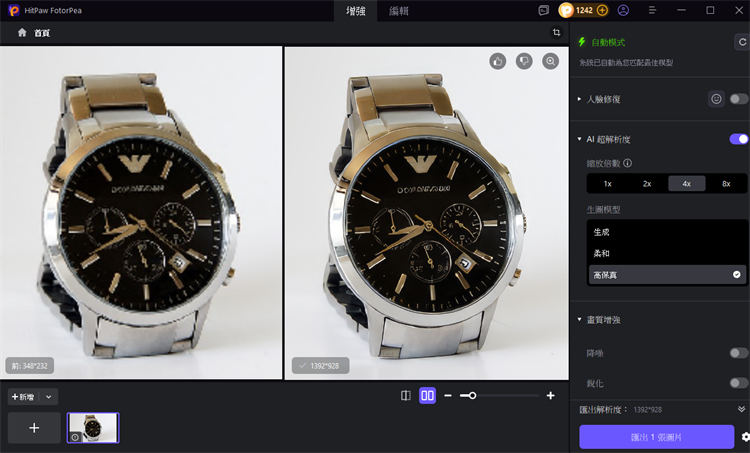The image size is (750, 453).
Task: Click the 匯出 1 張圖片 export button
Action: click(656, 437)
